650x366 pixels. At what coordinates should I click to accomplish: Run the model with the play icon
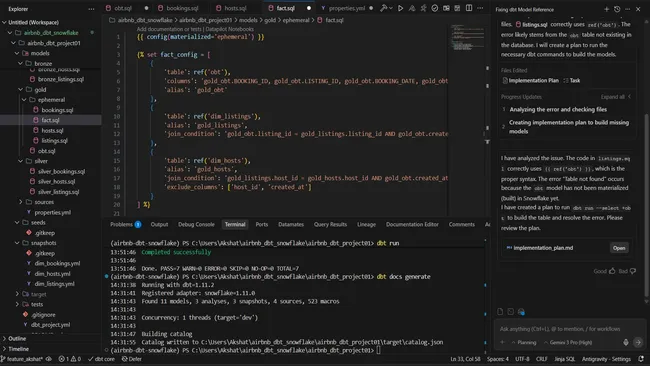[400, 8]
